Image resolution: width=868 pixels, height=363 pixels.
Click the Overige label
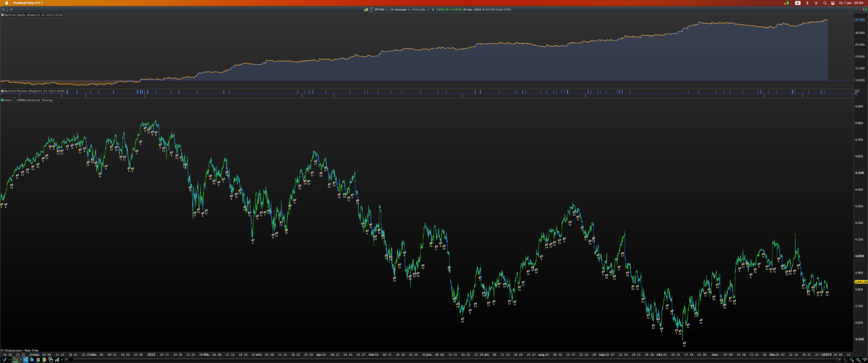pyautogui.click(x=47, y=100)
